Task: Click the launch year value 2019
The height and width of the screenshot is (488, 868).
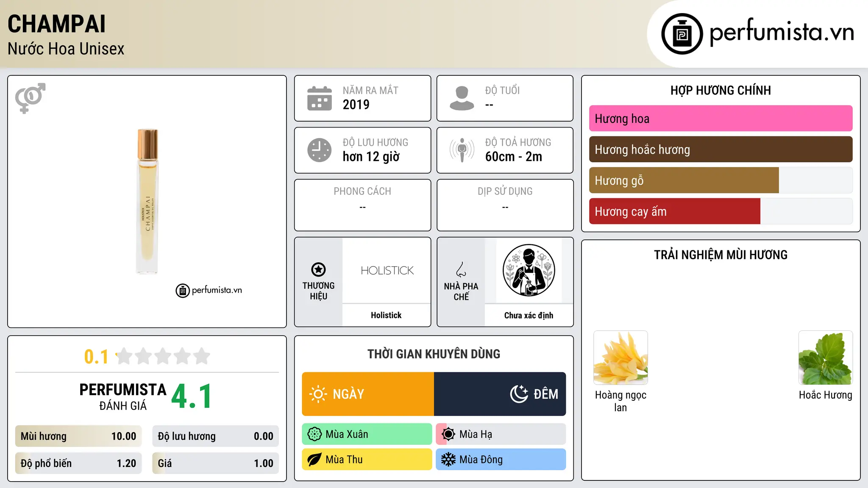Action: (356, 105)
